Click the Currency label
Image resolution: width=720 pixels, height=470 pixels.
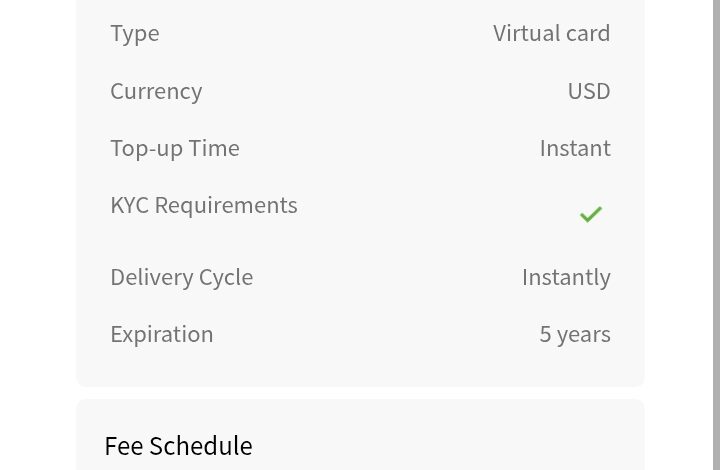[156, 91]
